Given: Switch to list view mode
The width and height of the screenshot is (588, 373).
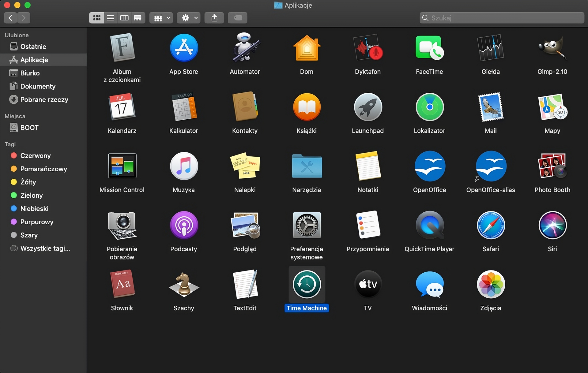Looking at the screenshot, I should [x=110, y=18].
